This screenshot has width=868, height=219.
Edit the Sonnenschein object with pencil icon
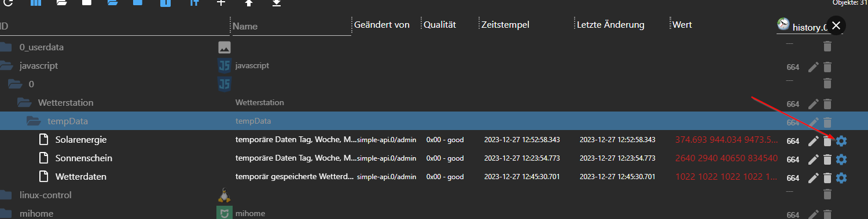pyautogui.click(x=814, y=159)
